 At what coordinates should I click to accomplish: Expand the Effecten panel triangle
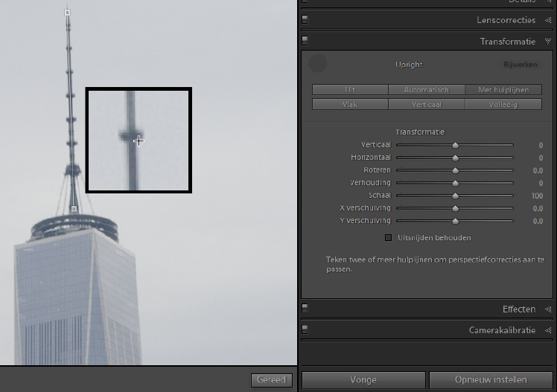(x=548, y=309)
